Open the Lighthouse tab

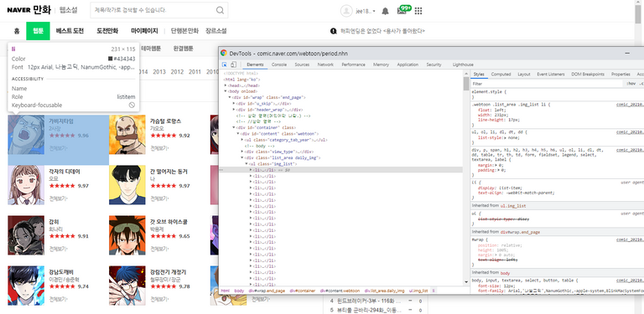click(463, 64)
